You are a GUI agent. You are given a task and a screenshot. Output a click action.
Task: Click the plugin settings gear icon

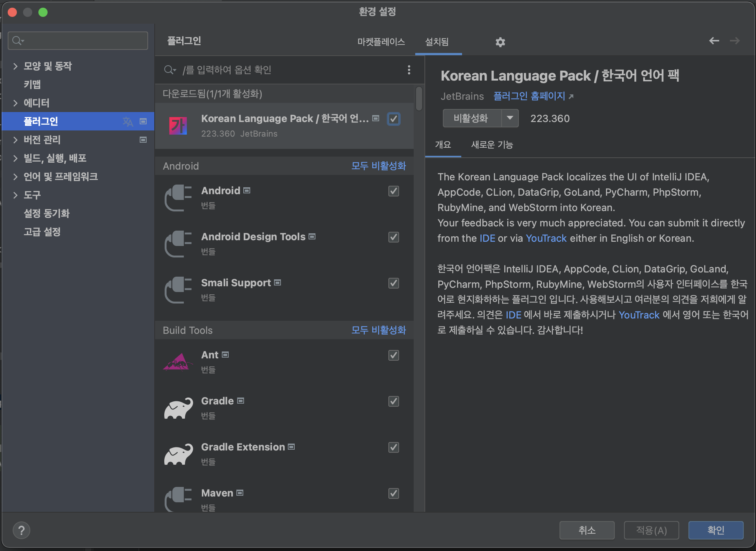click(x=500, y=42)
